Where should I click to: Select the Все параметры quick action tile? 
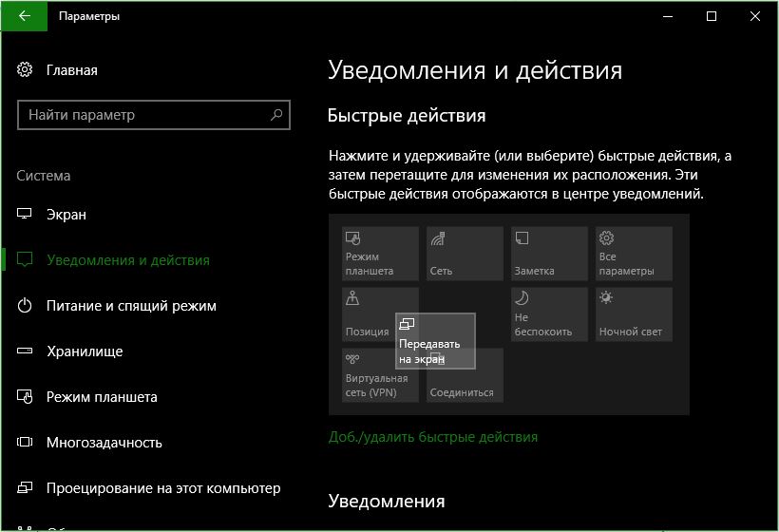634,254
